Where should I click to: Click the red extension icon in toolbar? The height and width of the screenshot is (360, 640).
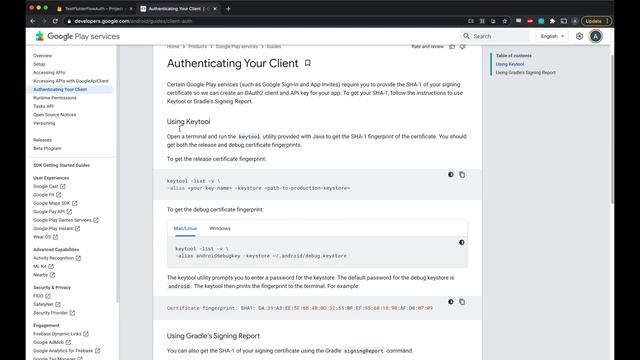[x=530, y=21]
